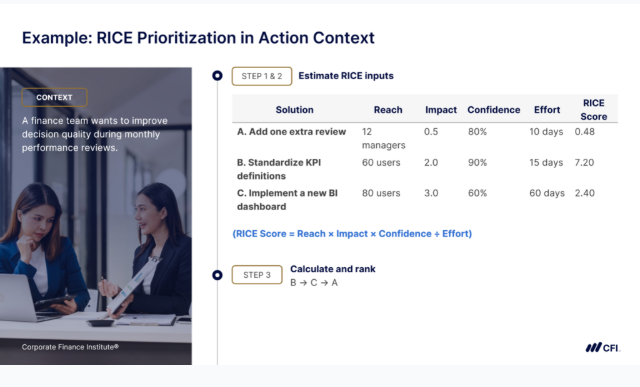Click the RICE score '2.40'

(584, 193)
